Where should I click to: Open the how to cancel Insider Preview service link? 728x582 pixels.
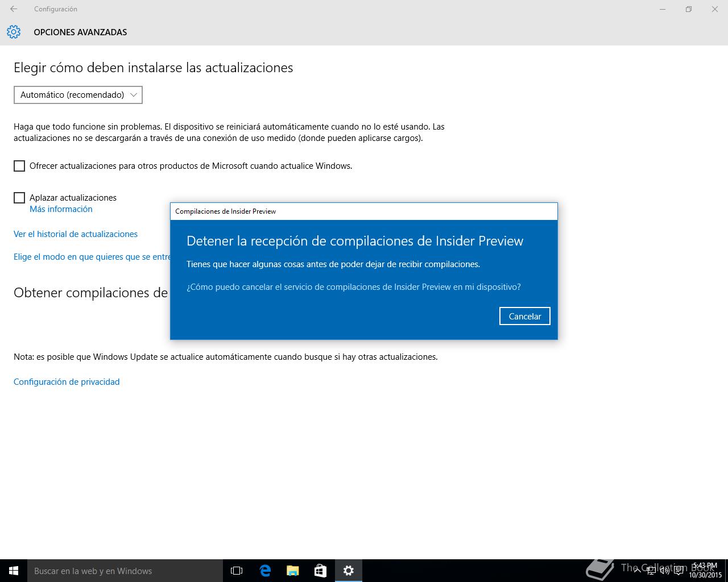(354, 287)
